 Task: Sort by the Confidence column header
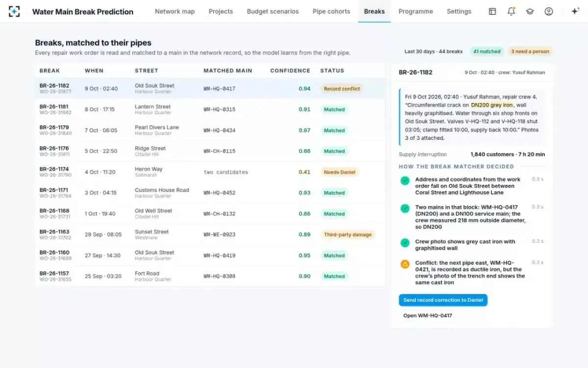pos(290,71)
